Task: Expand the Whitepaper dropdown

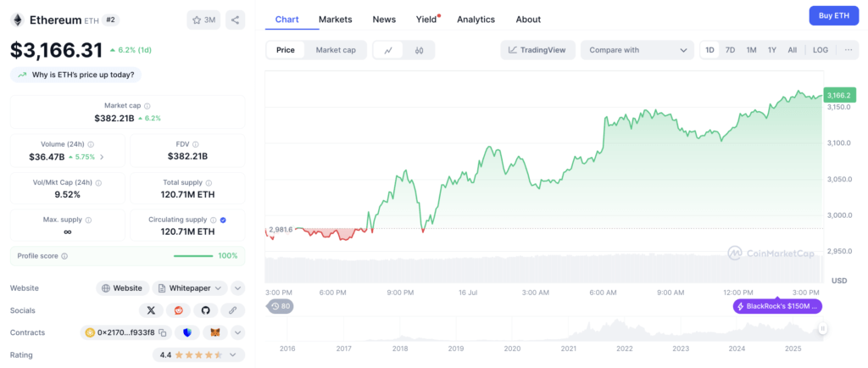Action: point(190,288)
